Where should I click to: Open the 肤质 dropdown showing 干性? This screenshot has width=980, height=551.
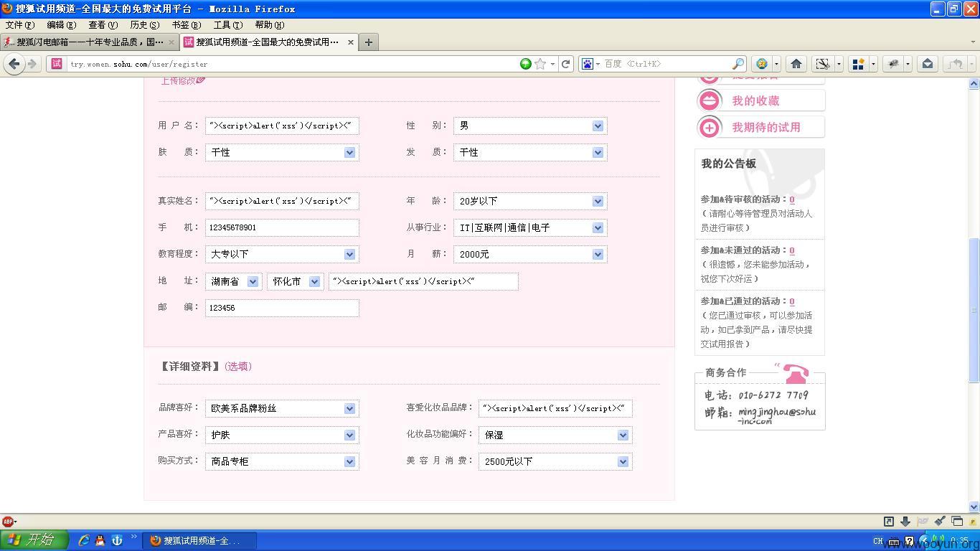tap(282, 152)
